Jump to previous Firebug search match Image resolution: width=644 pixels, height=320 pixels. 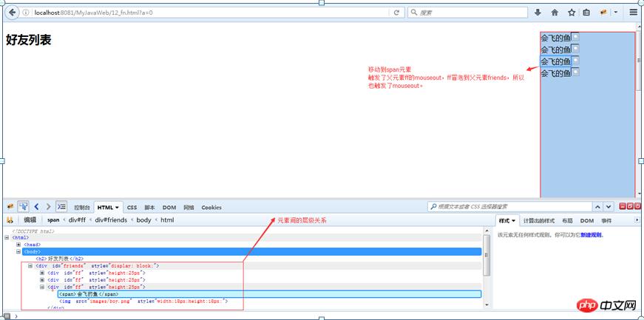[597, 207]
